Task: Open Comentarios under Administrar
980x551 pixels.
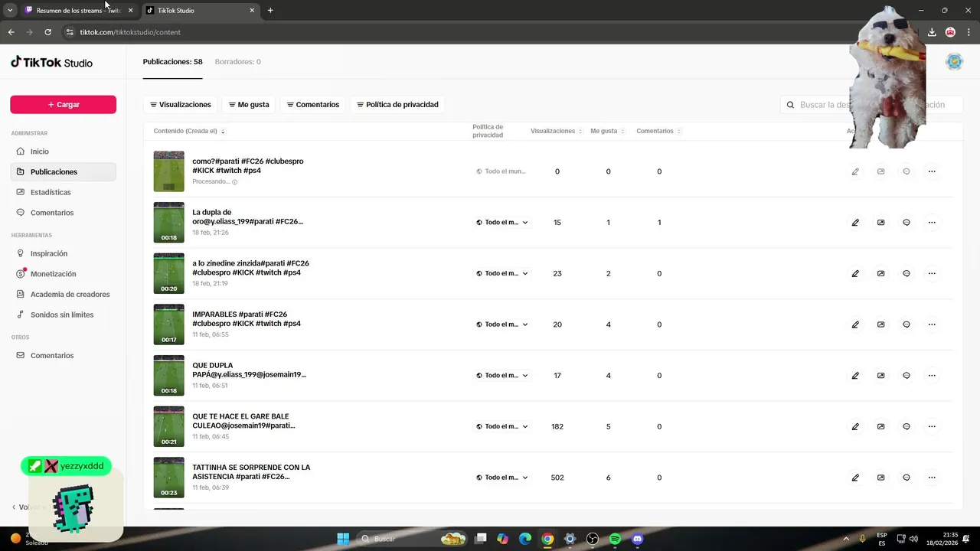Action: tap(63, 213)
